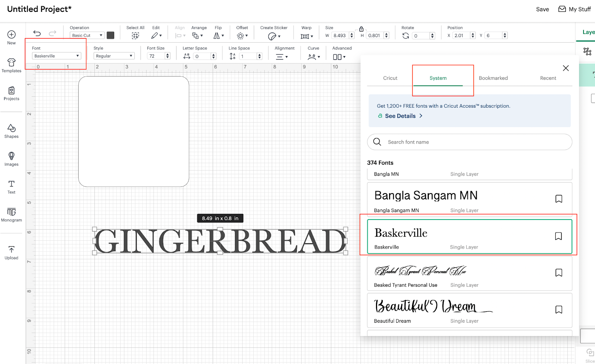This screenshot has width=595, height=364.
Task: Select the Beaked Tyrant Personal Use font card
Action: (470, 273)
